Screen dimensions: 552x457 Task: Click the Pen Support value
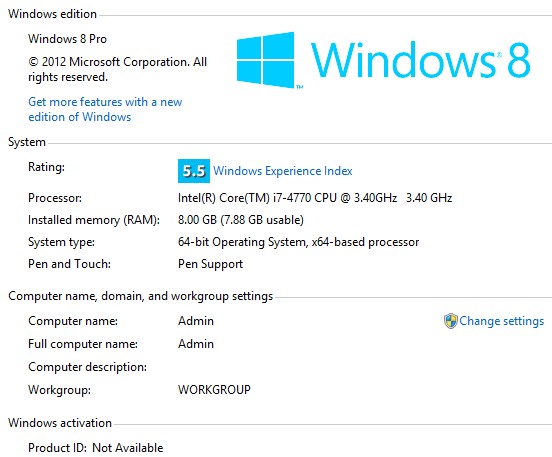click(211, 264)
